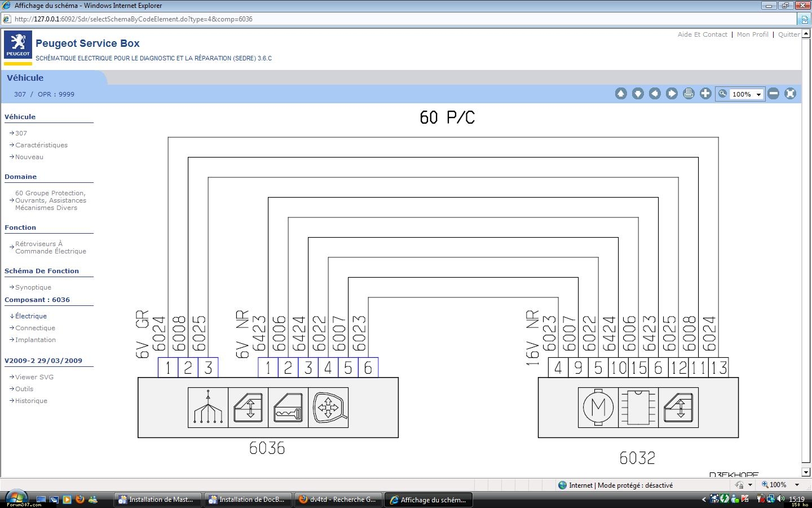
Task: Click pin 13 of the 16V NR connector
Action: 718,367
